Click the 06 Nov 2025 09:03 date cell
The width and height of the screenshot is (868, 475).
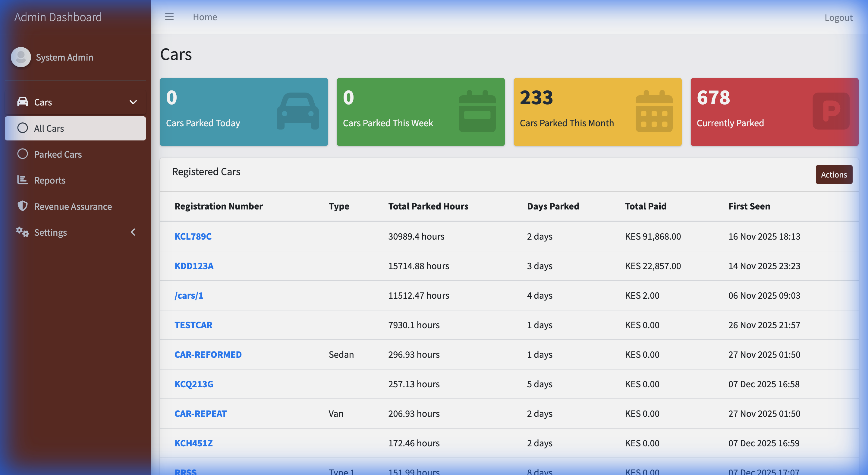click(764, 295)
